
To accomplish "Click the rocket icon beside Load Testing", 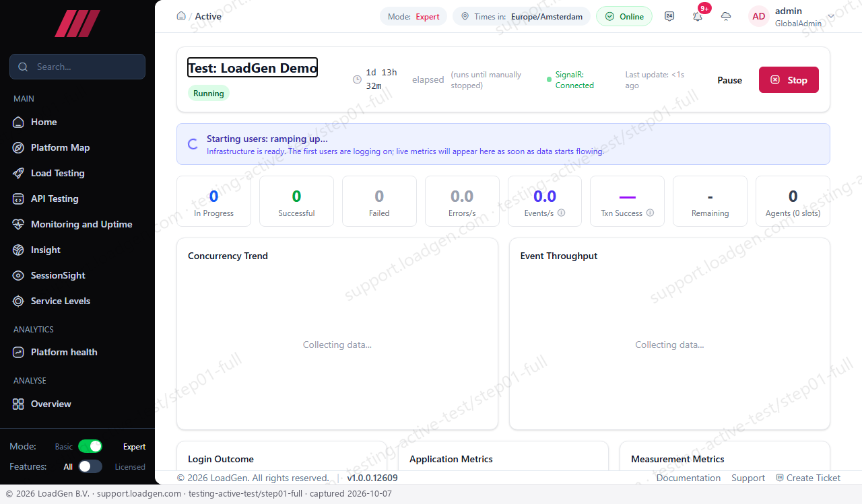I will [18, 173].
